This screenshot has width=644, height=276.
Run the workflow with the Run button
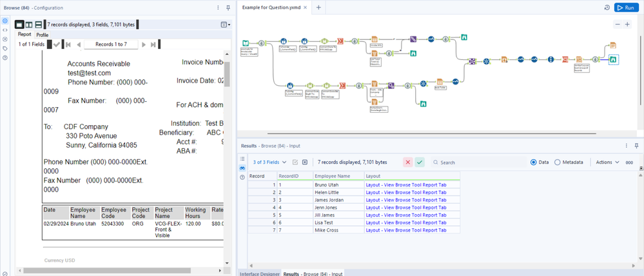point(625,8)
